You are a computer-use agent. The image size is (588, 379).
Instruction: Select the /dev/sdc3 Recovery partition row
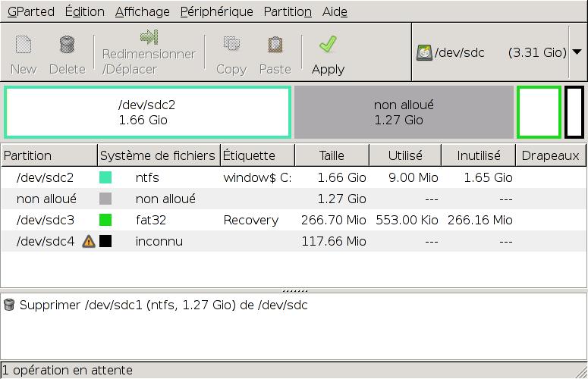coord(250,221)
